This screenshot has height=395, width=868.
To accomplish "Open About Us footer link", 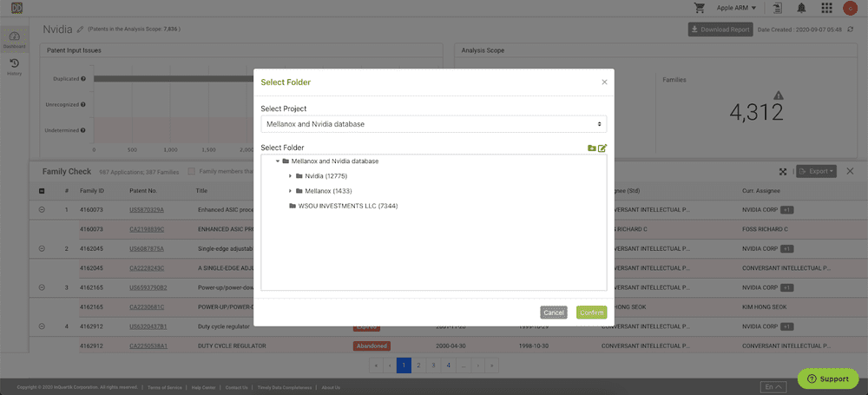I will [331, 387].
